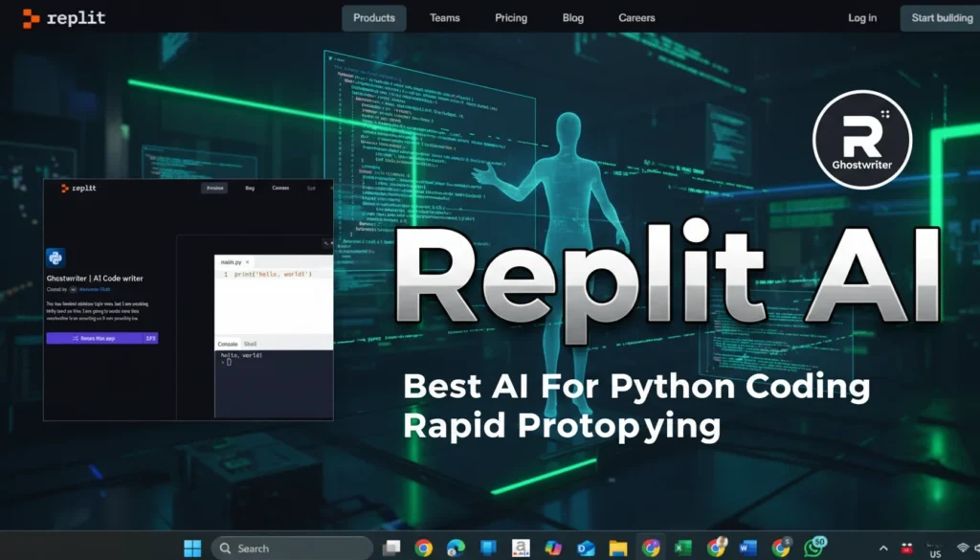Select the main.py editor tab
The height and width of the screenshot is (560, 980).
(x=232, y=261)
